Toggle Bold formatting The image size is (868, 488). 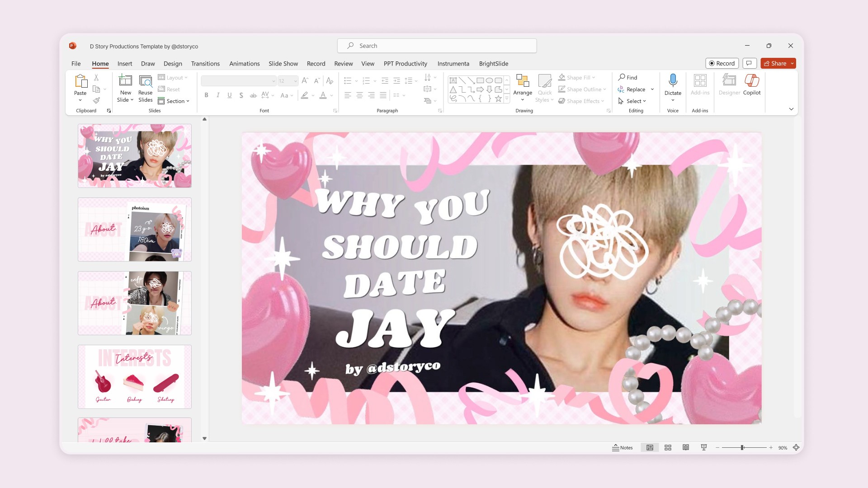pyautogui.click(x=206, y=95)
